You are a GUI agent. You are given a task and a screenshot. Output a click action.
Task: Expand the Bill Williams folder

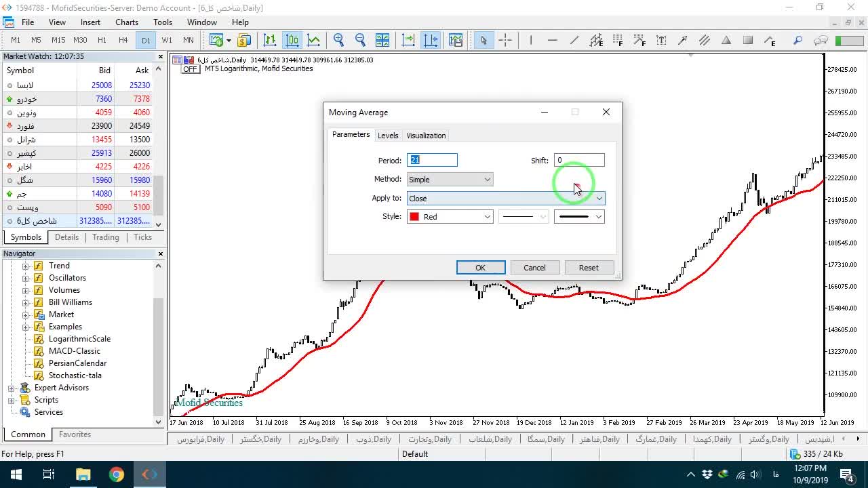pos(25,302)
